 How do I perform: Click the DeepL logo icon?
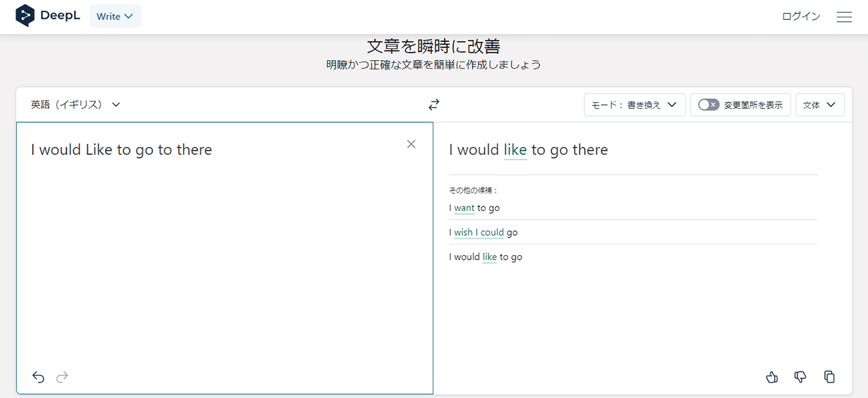tap(25, 16)
